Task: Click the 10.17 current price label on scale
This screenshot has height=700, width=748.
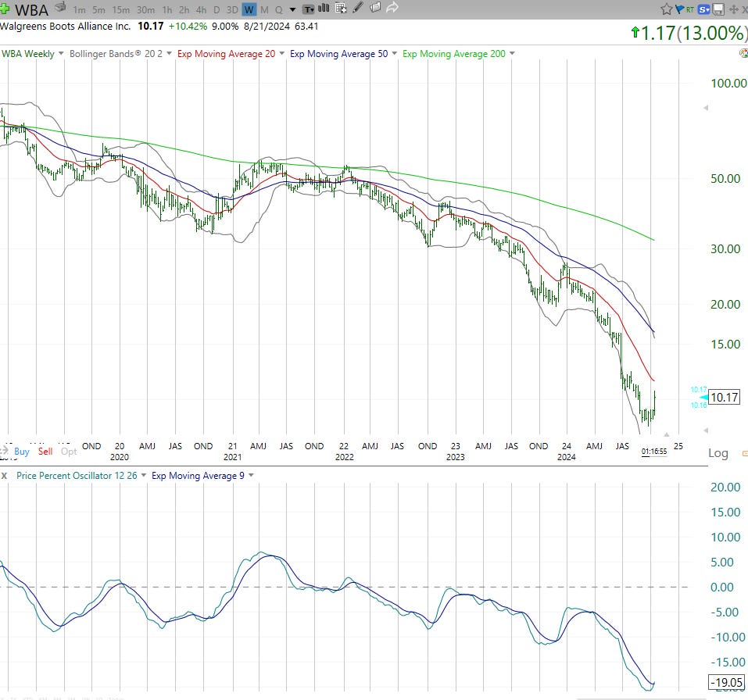Action: (724, 397)
